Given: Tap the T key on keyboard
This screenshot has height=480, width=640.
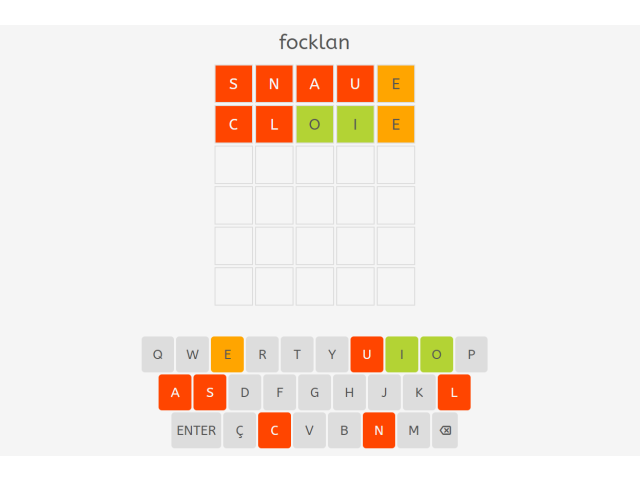Looking at the screenshot, I should click(297, 354).
